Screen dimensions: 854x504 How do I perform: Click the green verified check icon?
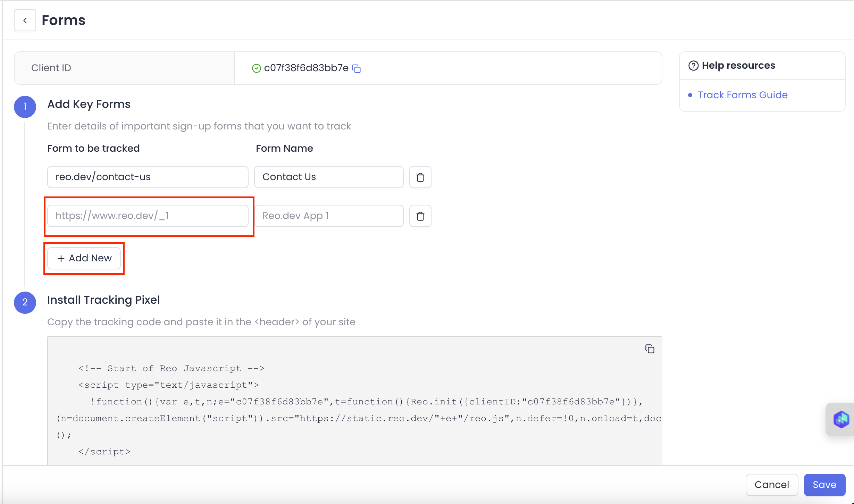pos(256,68)
